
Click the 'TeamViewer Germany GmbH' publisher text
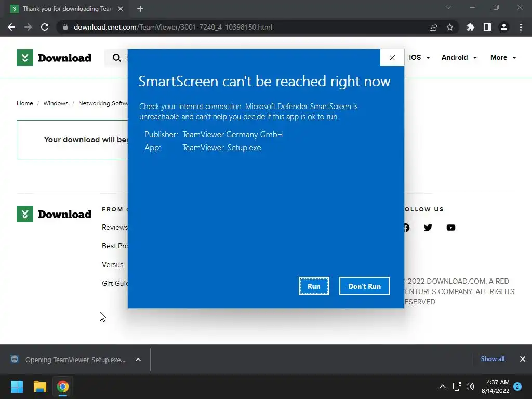coord(232,135)
